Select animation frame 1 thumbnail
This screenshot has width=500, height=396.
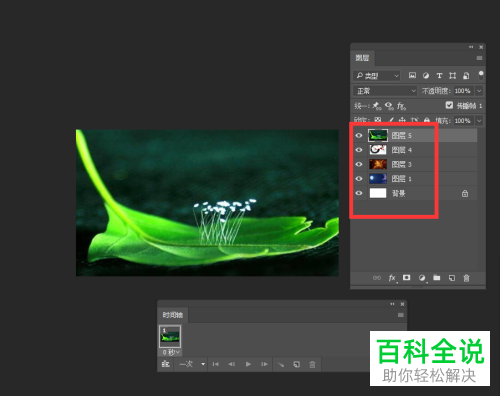(x=170, y=336)
